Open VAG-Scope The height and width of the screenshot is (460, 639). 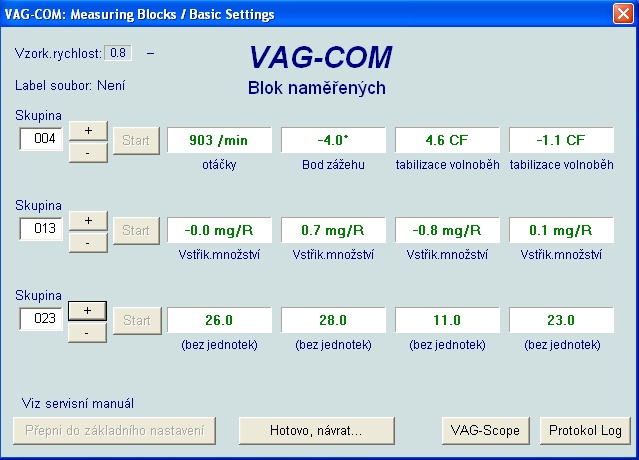485,431
